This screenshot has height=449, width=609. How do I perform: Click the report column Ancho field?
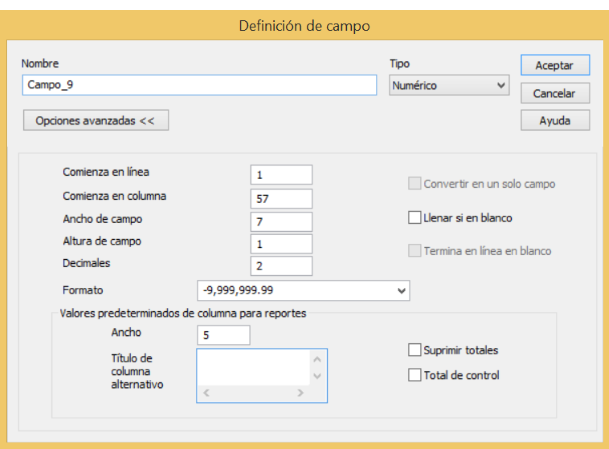pyautogui.click(x=223, y=334)
